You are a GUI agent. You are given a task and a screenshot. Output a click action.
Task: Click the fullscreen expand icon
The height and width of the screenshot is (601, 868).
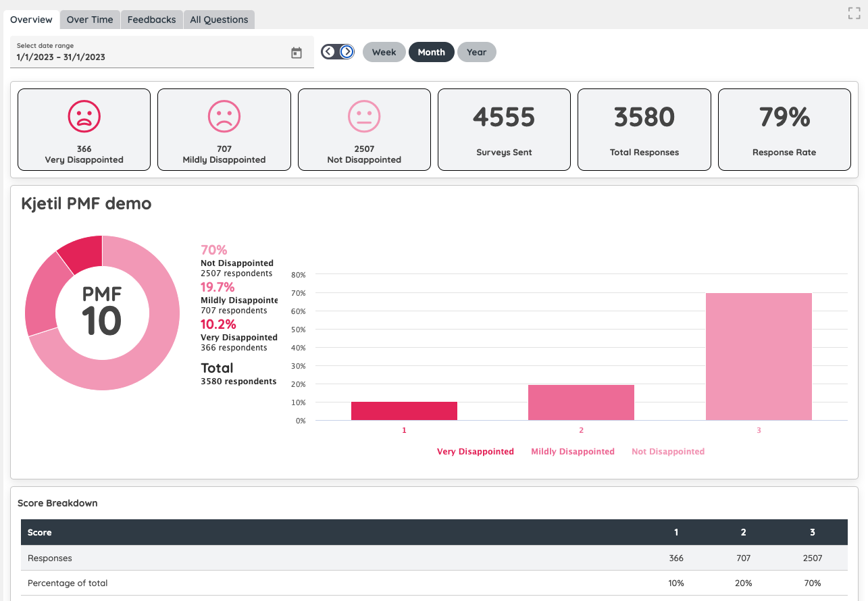[854, 13]
